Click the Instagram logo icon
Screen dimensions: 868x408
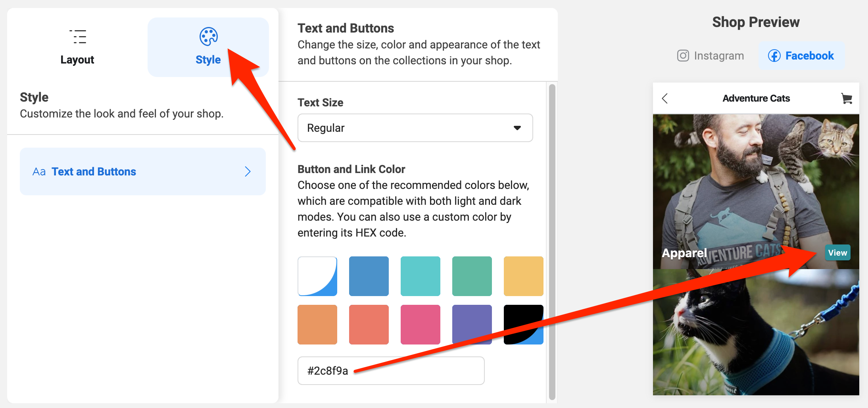(x=683, y=56)
